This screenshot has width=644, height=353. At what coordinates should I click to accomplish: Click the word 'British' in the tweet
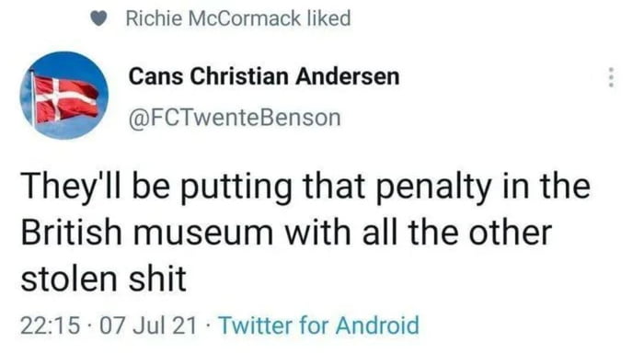pyautogui.click(x=71, y=233)
